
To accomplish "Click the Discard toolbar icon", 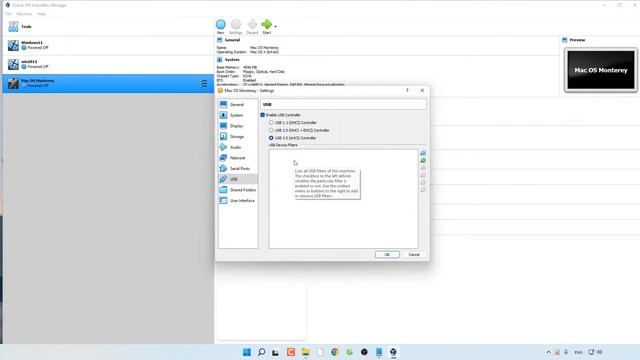I will tap(252, 27).
